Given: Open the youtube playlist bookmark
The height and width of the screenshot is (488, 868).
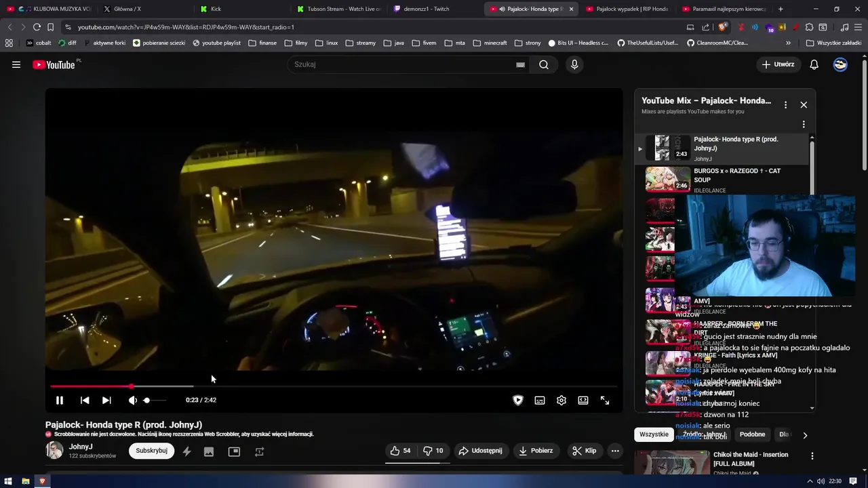Looking at the screenshot, I should (x=216, y=43).
